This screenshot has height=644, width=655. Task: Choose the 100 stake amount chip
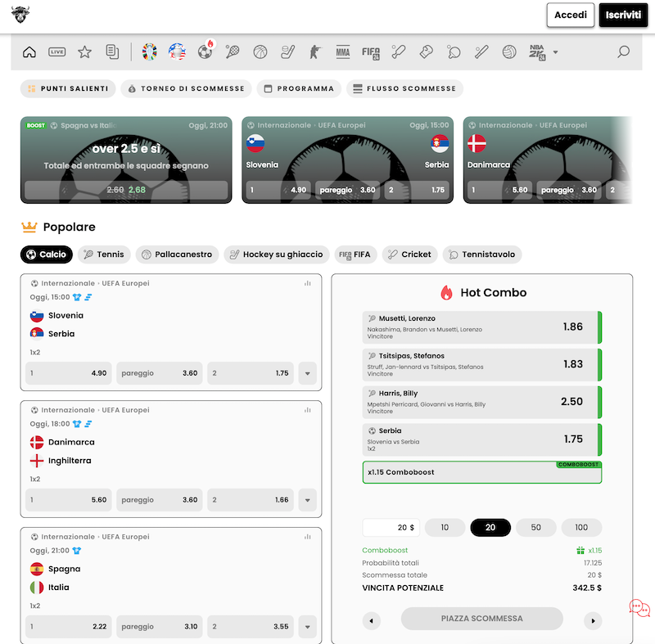(x=581, y=528)
